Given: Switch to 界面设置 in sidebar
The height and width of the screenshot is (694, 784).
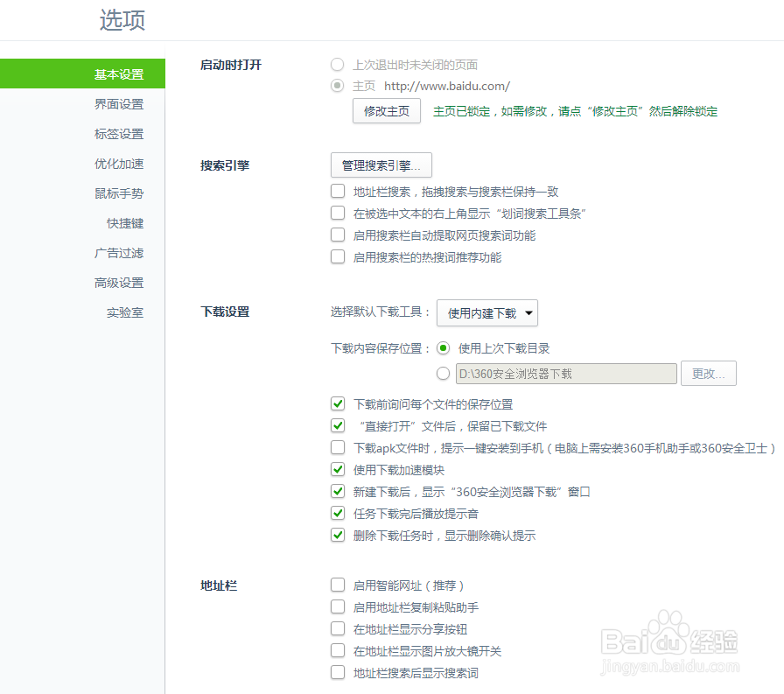Looking at the screenshot, I should (119, 104).
